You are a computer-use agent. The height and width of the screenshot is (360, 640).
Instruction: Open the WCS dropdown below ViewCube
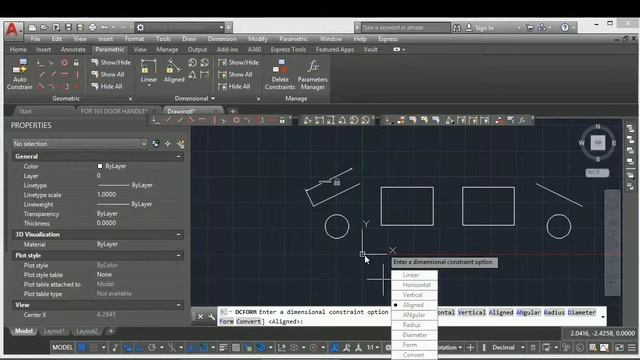598,173
